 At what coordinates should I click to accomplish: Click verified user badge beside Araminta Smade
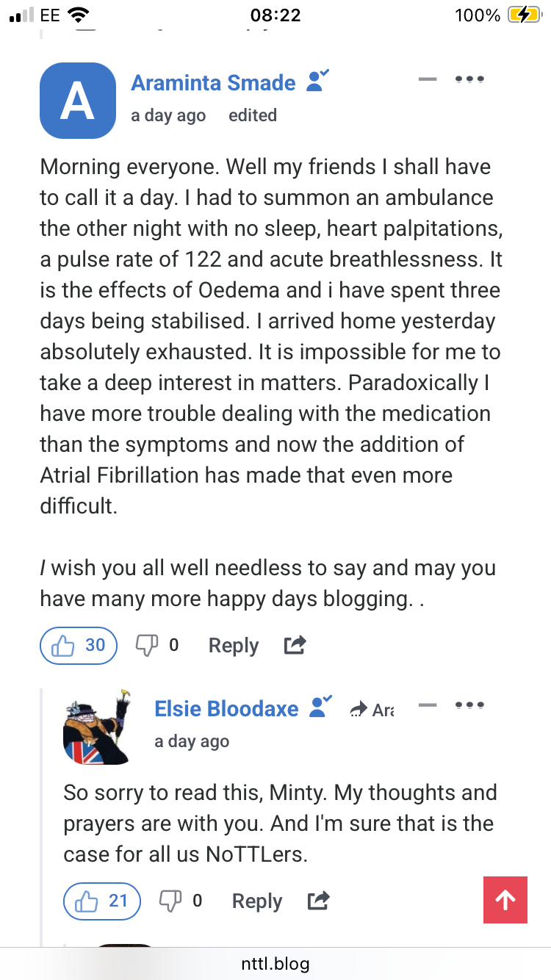[x=317, y=80]
